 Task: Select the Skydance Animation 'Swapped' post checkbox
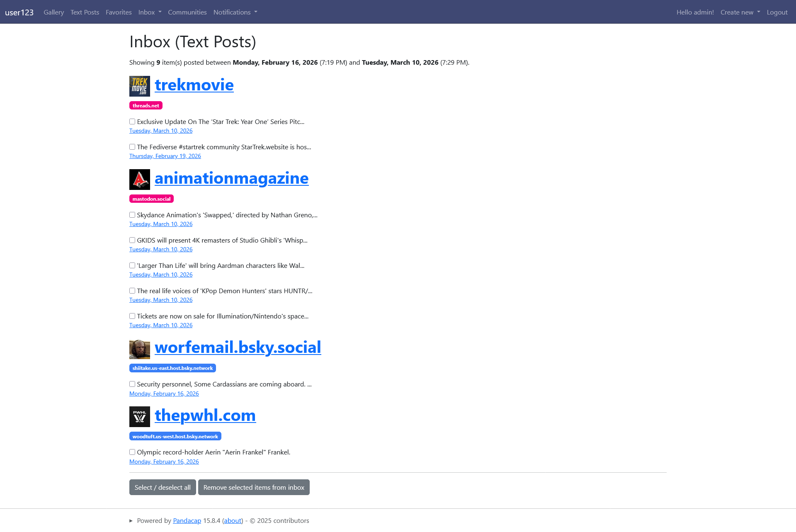(x=132, y=215)
